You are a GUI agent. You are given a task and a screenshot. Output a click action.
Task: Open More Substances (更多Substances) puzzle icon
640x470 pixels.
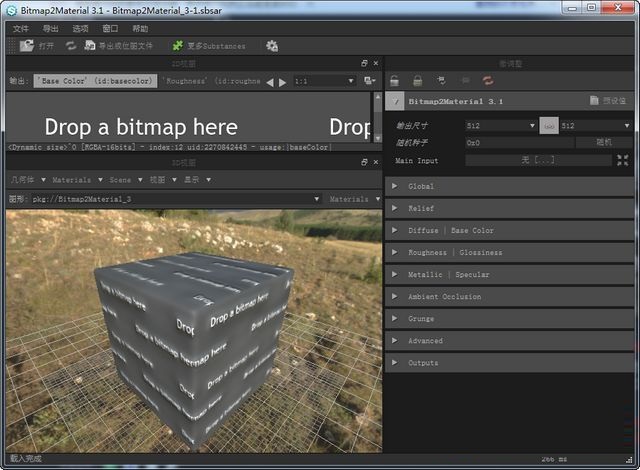(178, 46)
